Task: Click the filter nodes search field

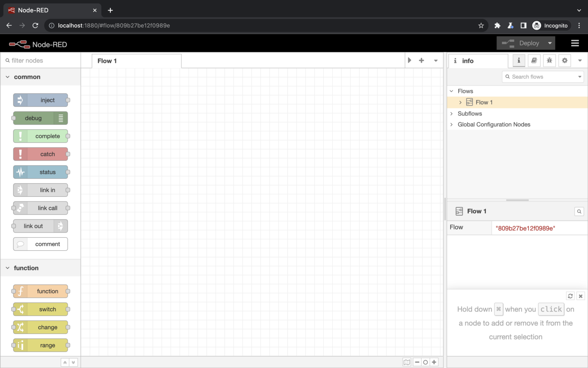Action: pyautogui.click(x=42, y=61)
